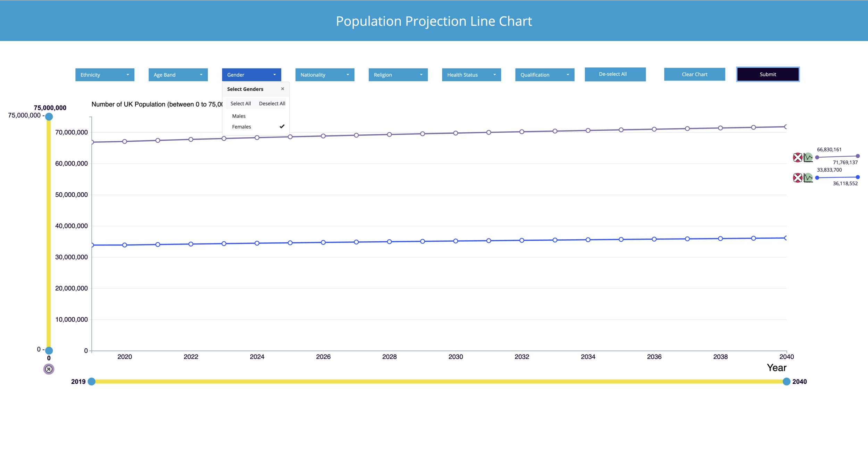Click the legend value 33,833,700
This screenshot has width=868, height=449.
coord(829,170)
